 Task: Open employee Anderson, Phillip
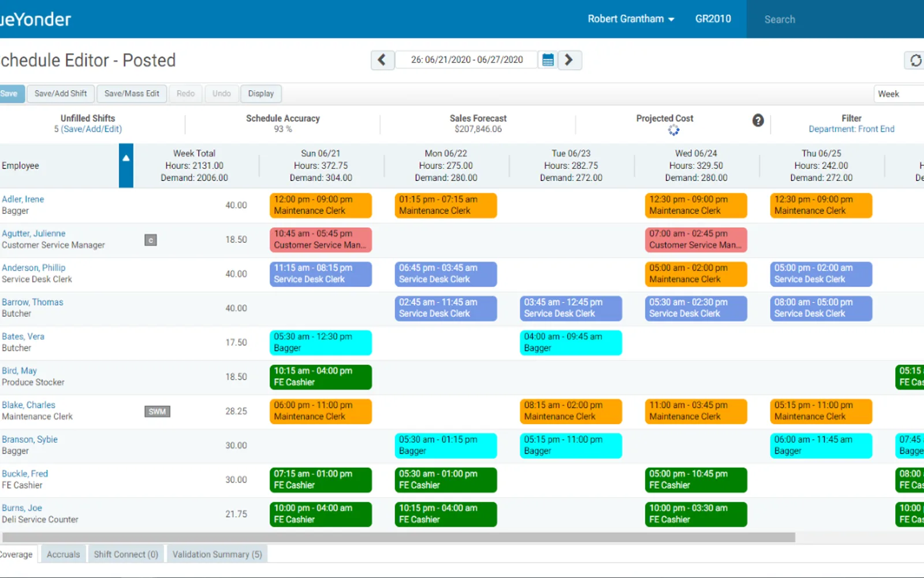pos(33,268)
